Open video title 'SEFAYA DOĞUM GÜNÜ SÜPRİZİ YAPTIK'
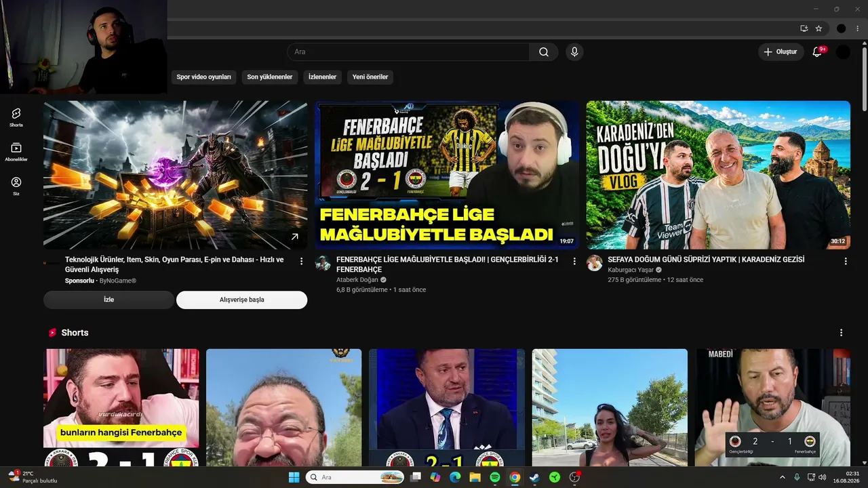Viewport: 868px width, 488px height. pyautogui.click(x=706, y=260)
